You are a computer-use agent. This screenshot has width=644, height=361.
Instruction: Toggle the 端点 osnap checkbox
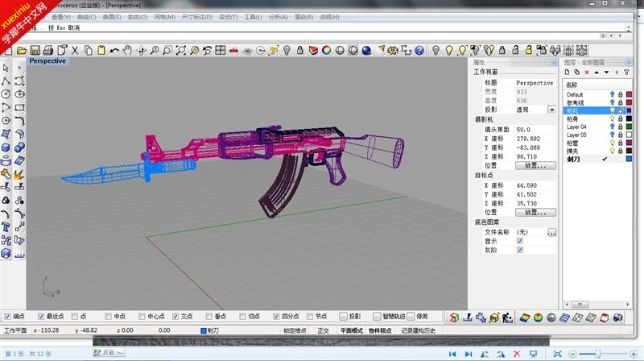pyautogui.click(x=7, y=316)
